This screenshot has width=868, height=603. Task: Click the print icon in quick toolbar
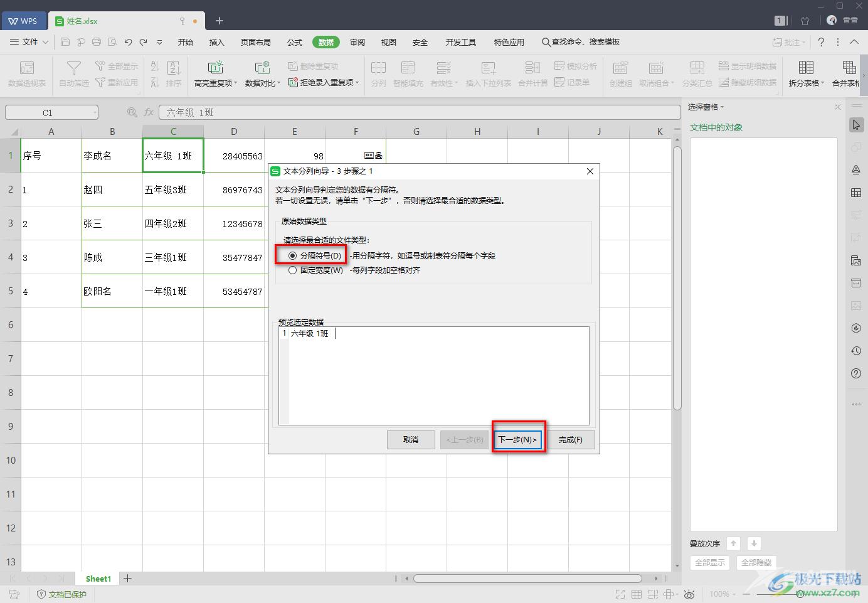(x=97, y=42)
